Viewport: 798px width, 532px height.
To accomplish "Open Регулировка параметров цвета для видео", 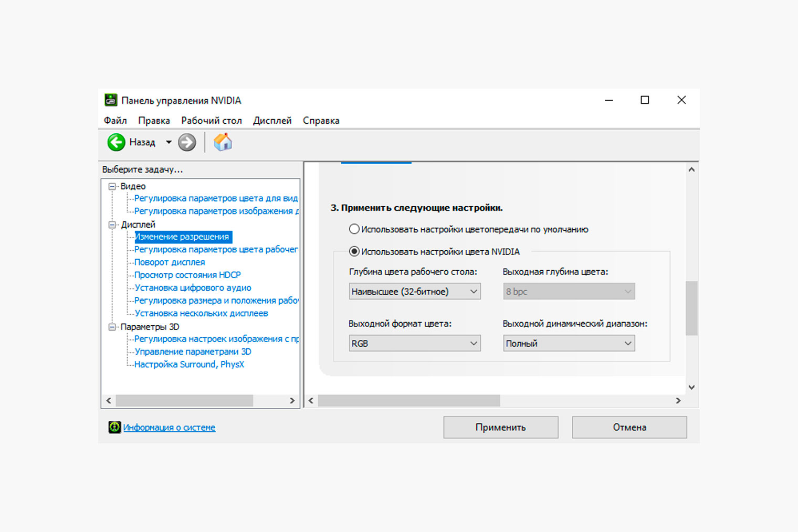I will click(216, 198).
